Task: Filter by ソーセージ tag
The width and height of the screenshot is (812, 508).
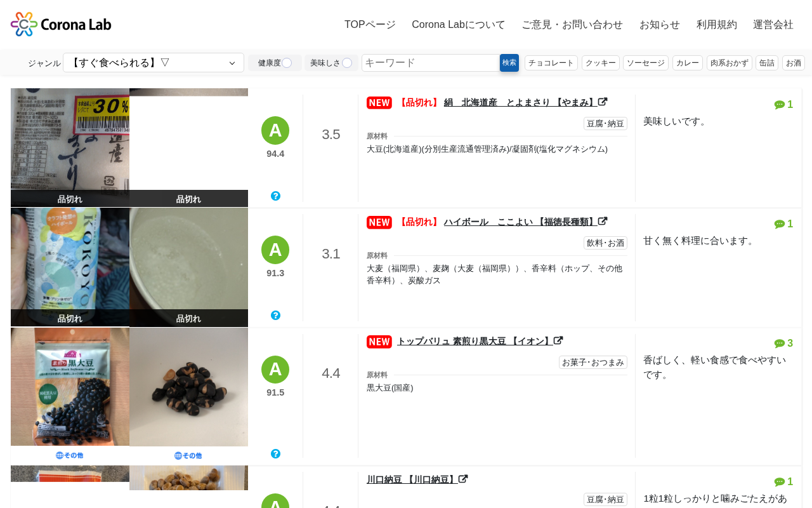Action: (646, 63)
